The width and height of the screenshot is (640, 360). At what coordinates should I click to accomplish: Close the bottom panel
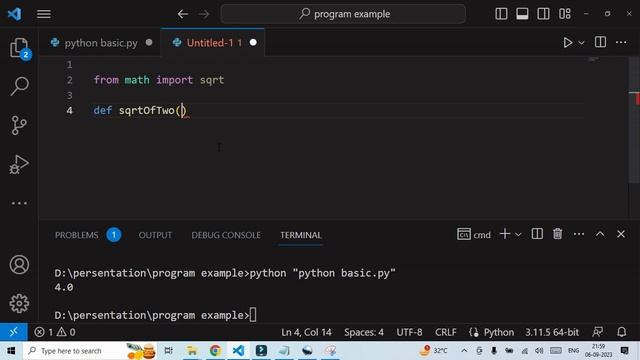coord(621,234)
